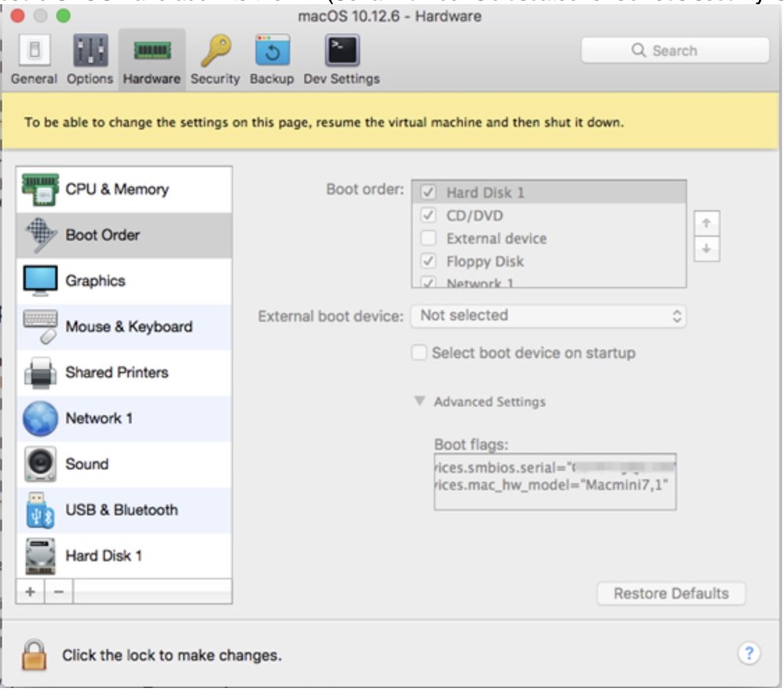Open the Dev Settings terminal icon

pos(343,50)
